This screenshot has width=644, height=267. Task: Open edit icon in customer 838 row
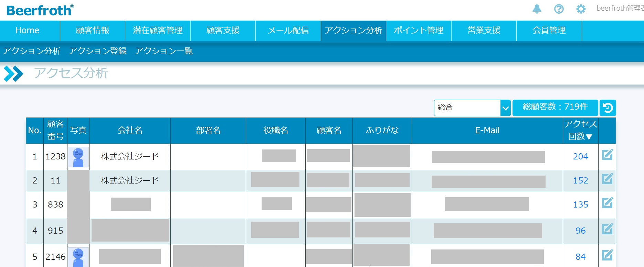(x=607, y=203)
